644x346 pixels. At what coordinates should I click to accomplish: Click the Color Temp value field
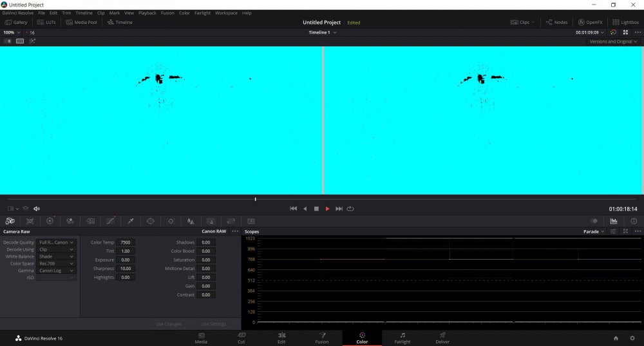tap(126, 242)
